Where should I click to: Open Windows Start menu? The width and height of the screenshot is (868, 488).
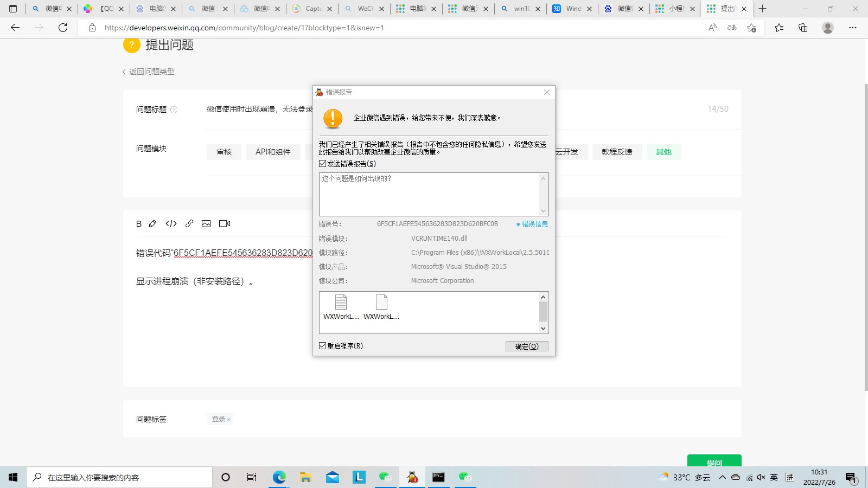pos(13,477)
